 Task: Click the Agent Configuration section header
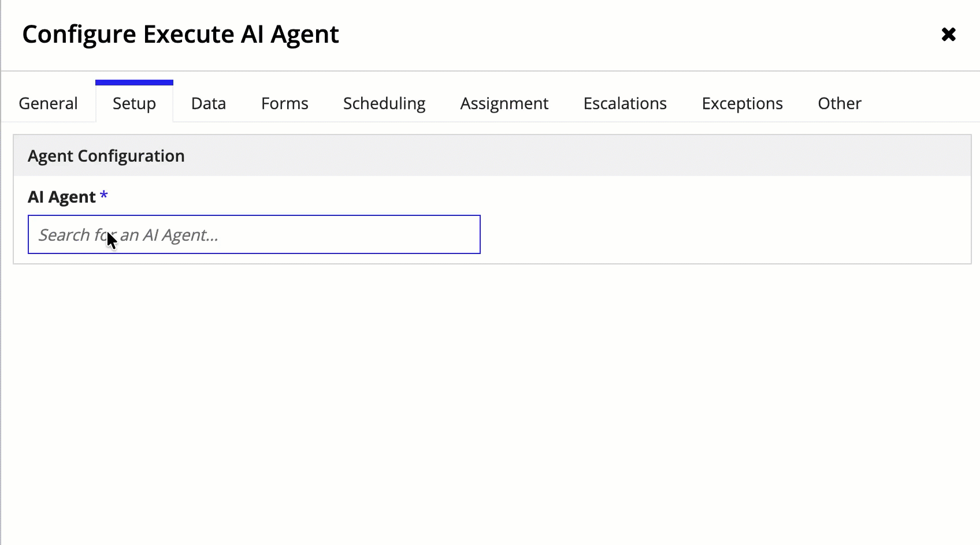tap(492, 156)
